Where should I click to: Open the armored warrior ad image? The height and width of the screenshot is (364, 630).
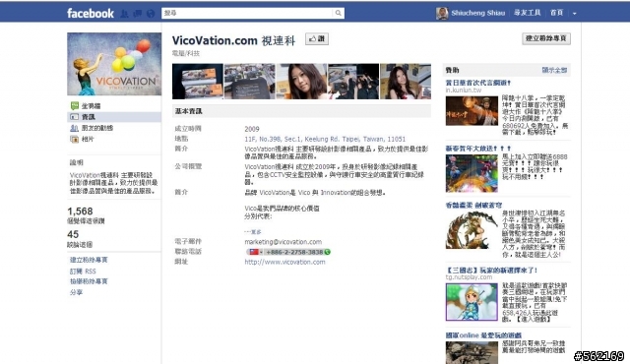click(x=472, y=230)
